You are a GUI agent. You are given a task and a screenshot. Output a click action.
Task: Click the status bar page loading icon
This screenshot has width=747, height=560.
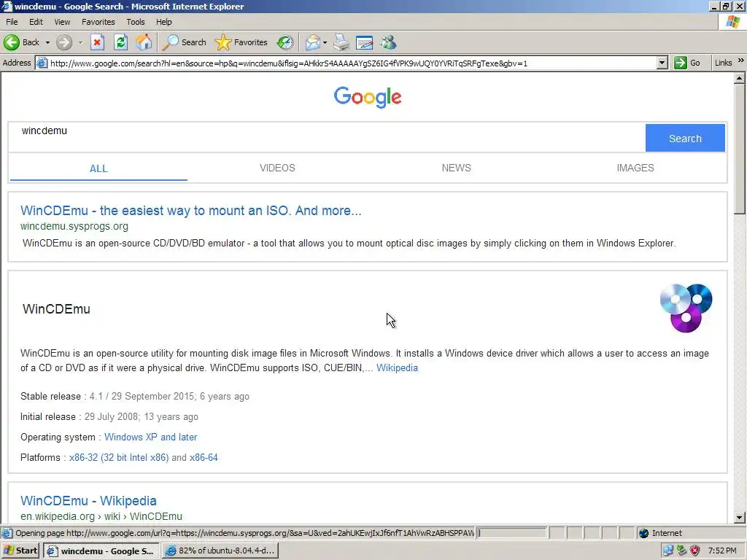pyautogui.click(x=7, y=533)
